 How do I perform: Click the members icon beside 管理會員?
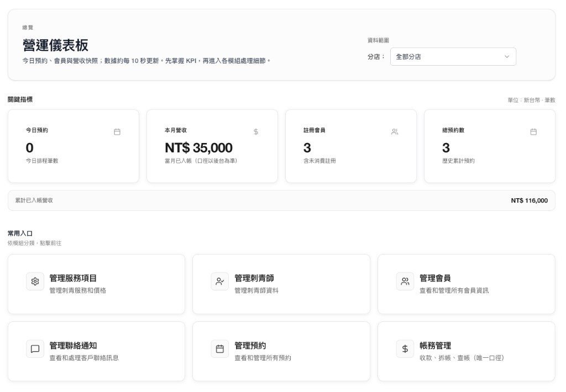(405, 282)
